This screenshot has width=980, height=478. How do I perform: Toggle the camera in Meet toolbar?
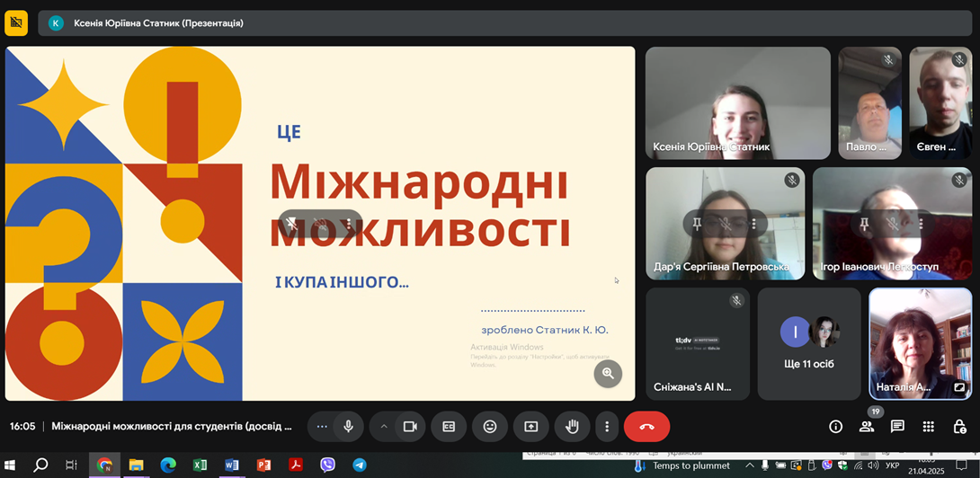410,427
